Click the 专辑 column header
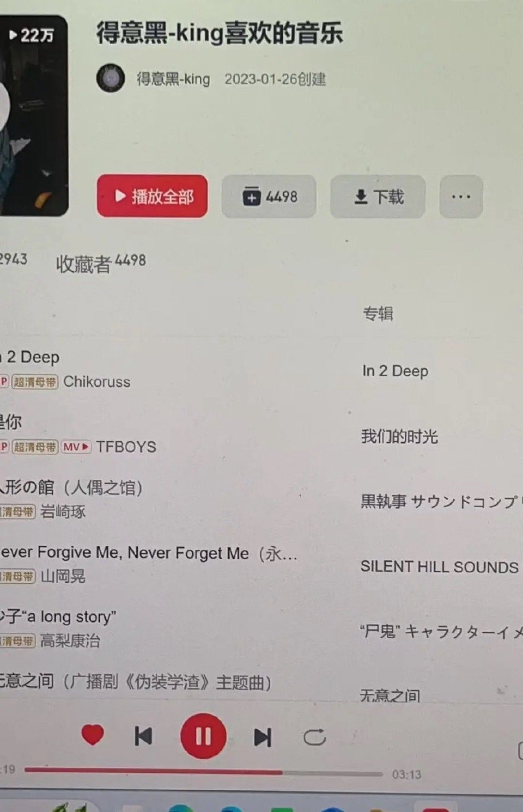This screenshot has height=812, width=523. [378, 314]
